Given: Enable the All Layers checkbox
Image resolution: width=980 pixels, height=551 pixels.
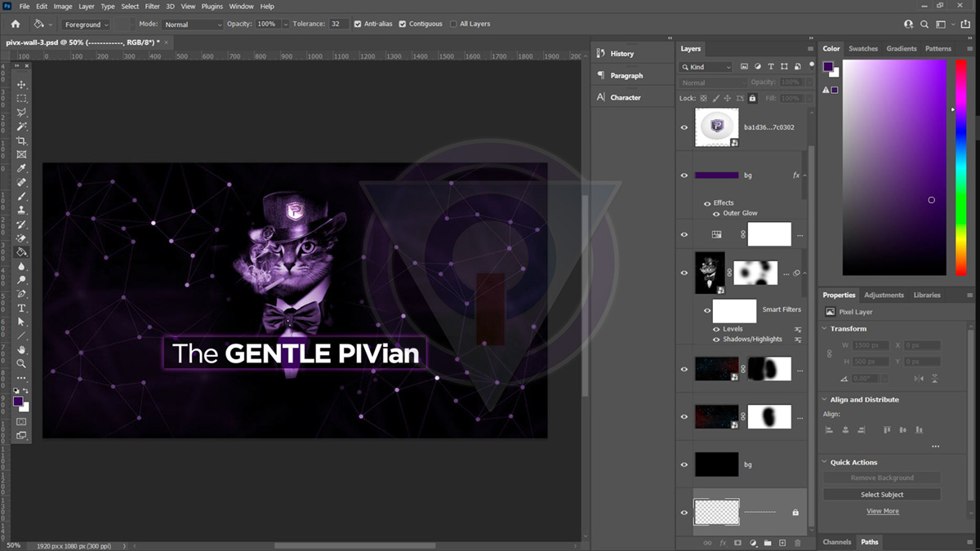Looking at the screenshot, I should [x=453, y=24].
